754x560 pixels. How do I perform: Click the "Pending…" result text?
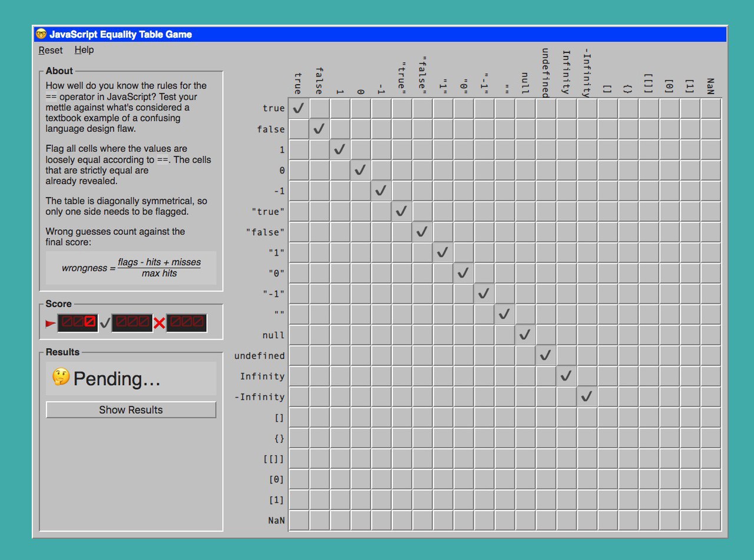(117, 379)
